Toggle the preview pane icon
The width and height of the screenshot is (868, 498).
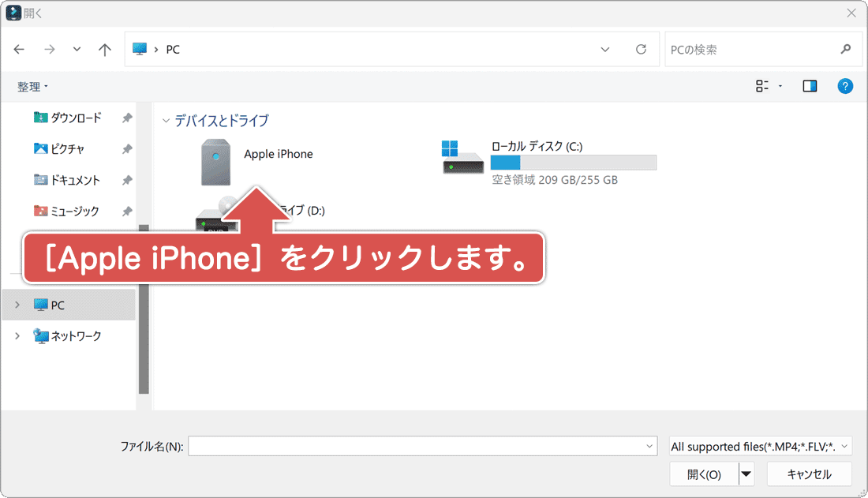tap(810, 86)
